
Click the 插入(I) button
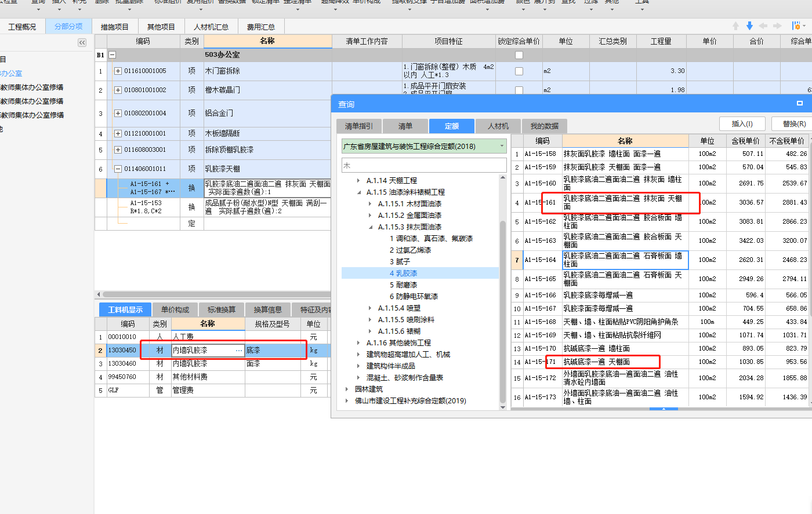742,123
